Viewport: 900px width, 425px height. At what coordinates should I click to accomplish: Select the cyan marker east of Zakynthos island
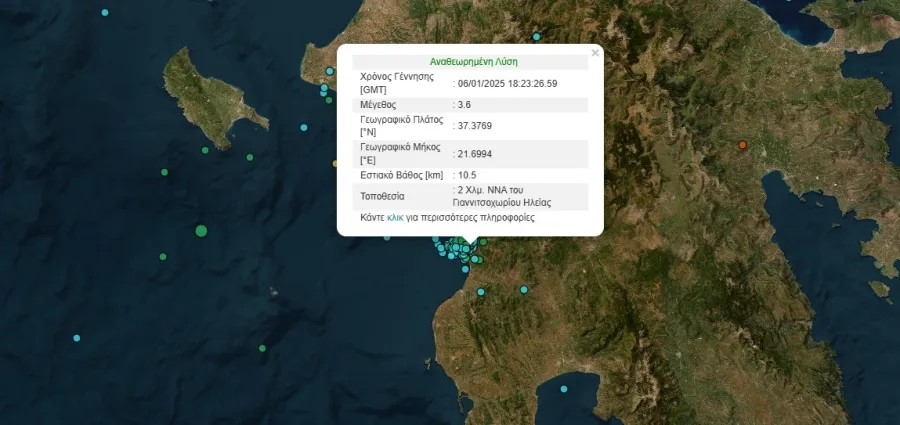[x=303, y=128]
